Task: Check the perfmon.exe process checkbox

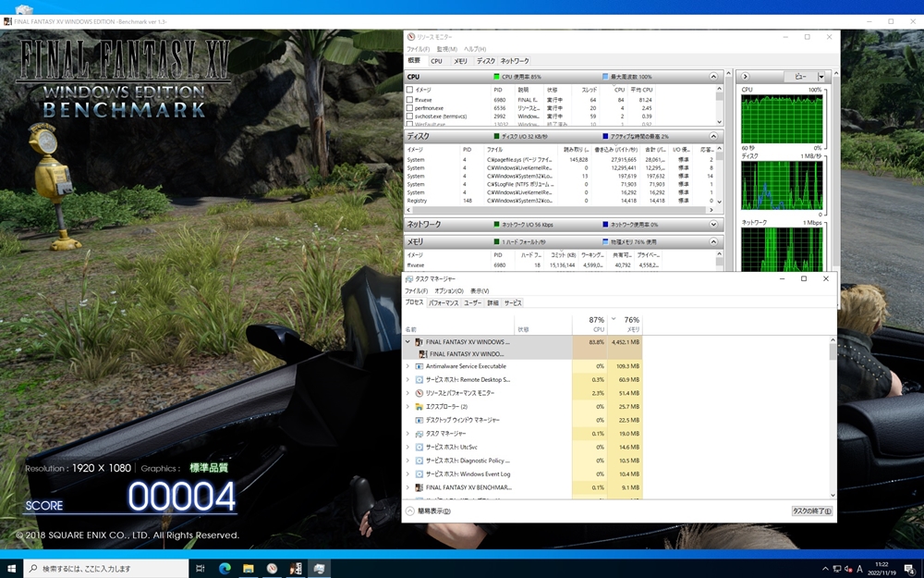Action: (x=409, y=108)
